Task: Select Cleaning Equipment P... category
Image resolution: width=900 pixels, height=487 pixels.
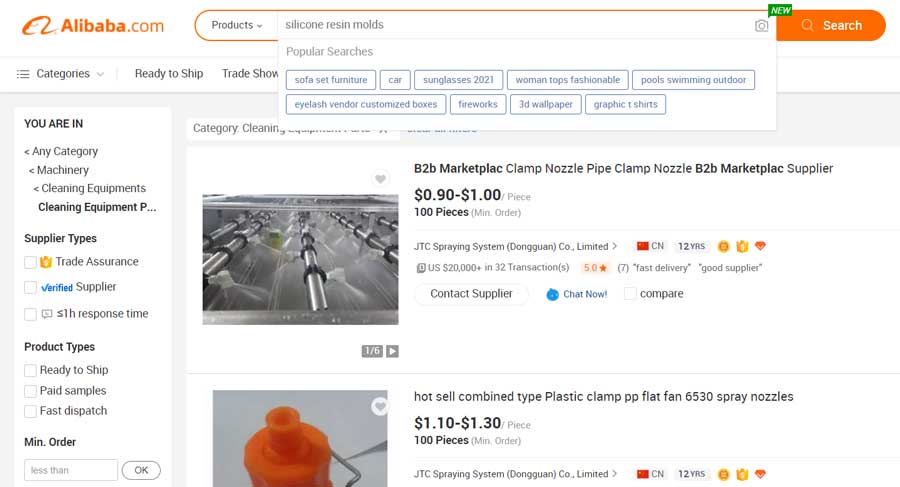Action: click(97, 207)
